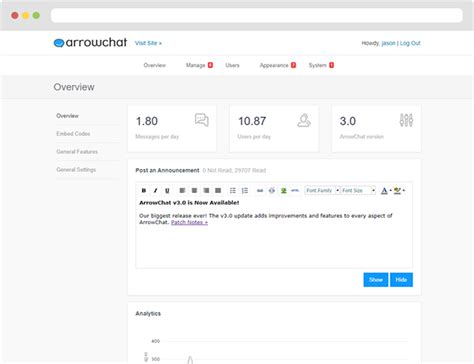Open the Manage tab in the top navigation

click(x=196, y=65)
